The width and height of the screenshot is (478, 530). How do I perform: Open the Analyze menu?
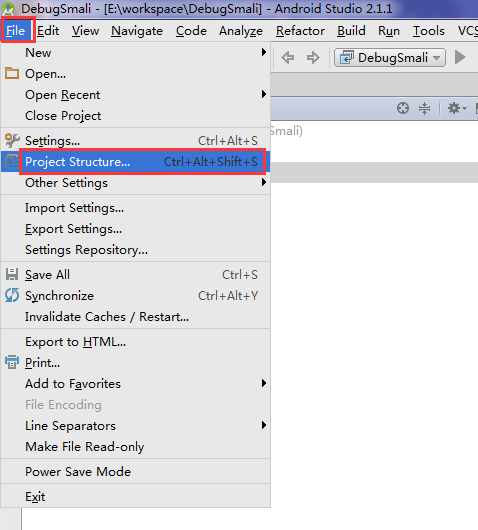tap(241, 31)
